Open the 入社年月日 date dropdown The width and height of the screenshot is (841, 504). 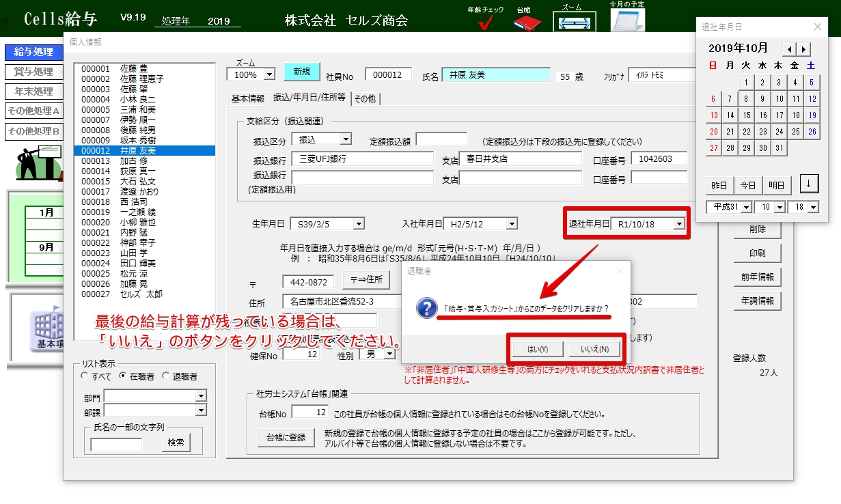[512, 223]
